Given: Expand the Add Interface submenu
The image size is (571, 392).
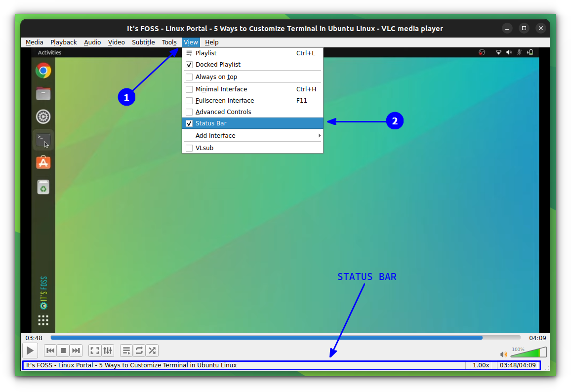Looking at the screenshot, I should 215,135.
